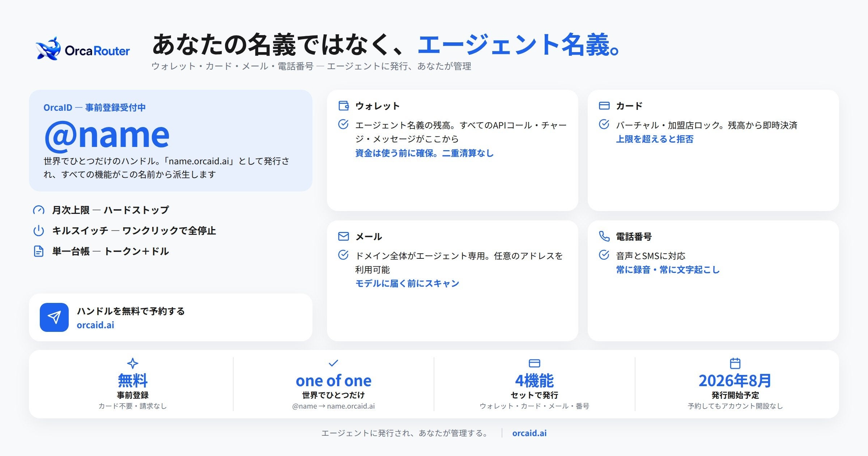Click the sparkle icon above 無料
This screenshot has width=868, height=456.
(133, 363)
